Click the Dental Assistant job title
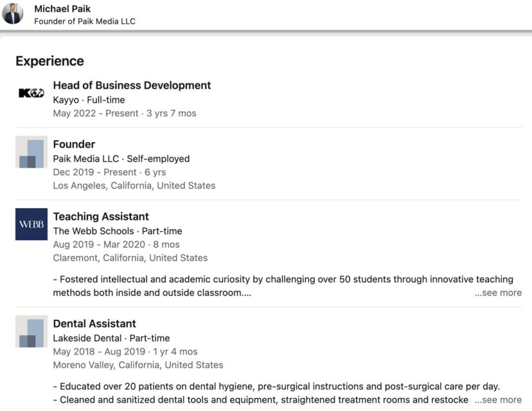Image resolution: width=532 pixels, height=411 pixels. [x=94, y=324]
